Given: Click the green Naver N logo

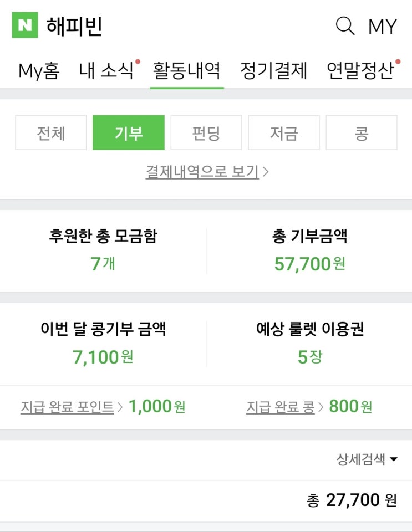Looking at the screenshot, I should [25, 26].
